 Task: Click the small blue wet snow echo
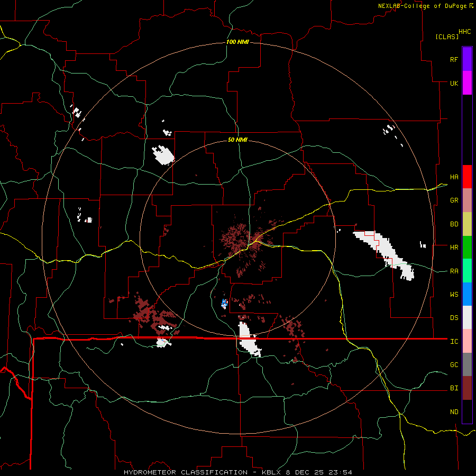coord(224,303)
